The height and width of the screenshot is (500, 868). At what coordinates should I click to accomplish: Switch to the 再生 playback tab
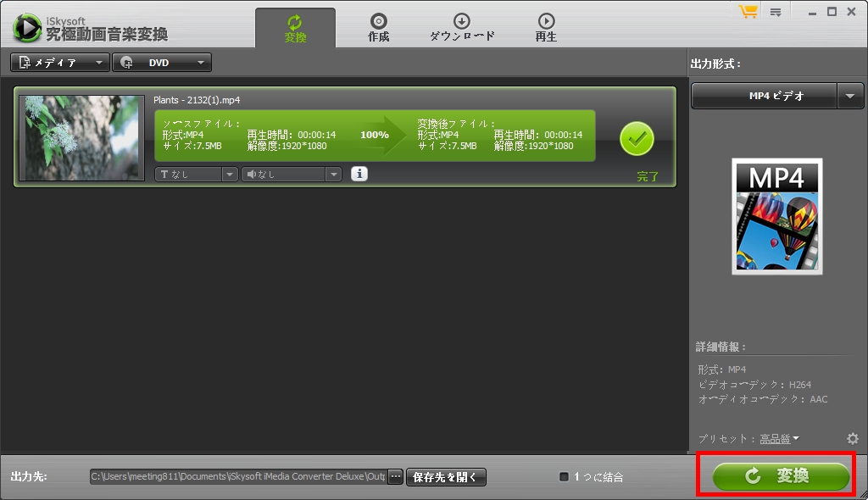click(546, 29)
